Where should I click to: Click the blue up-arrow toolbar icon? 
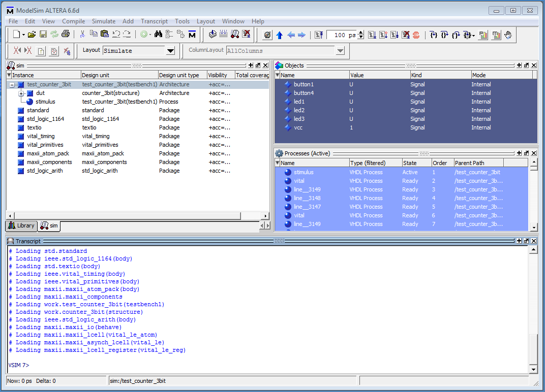279,35
